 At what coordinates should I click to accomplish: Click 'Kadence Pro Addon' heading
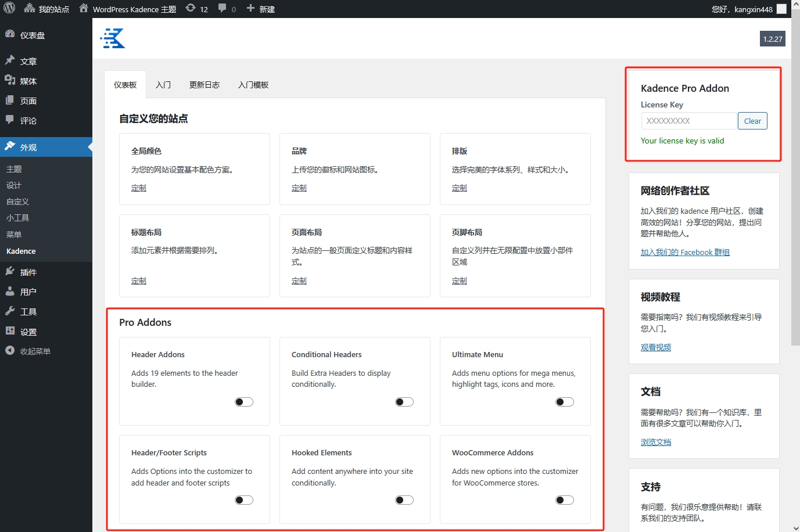pyautogui.click(x=685, y=88)
